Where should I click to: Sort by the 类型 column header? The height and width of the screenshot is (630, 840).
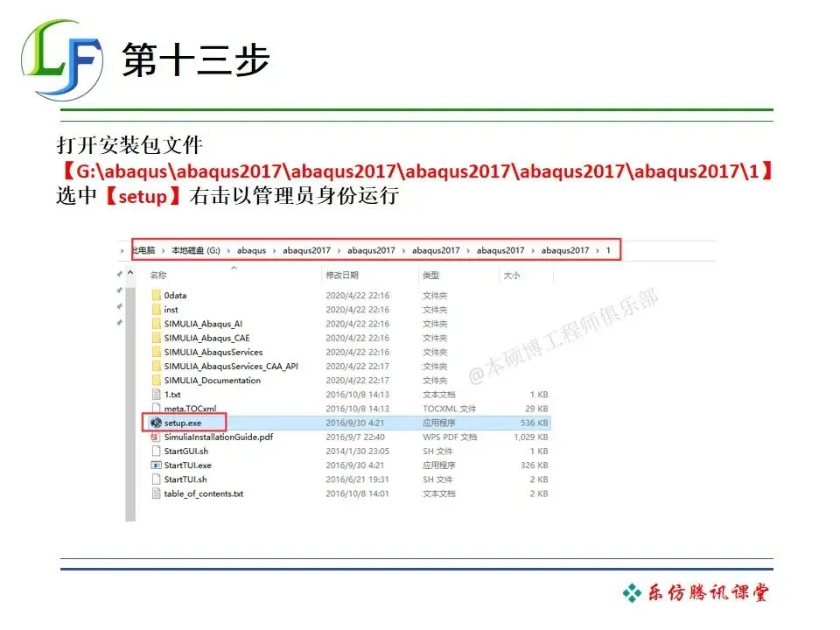(x=430, y=275)
